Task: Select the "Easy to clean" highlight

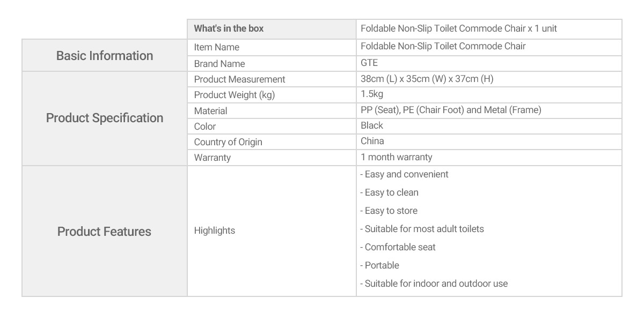Action: 389,192
